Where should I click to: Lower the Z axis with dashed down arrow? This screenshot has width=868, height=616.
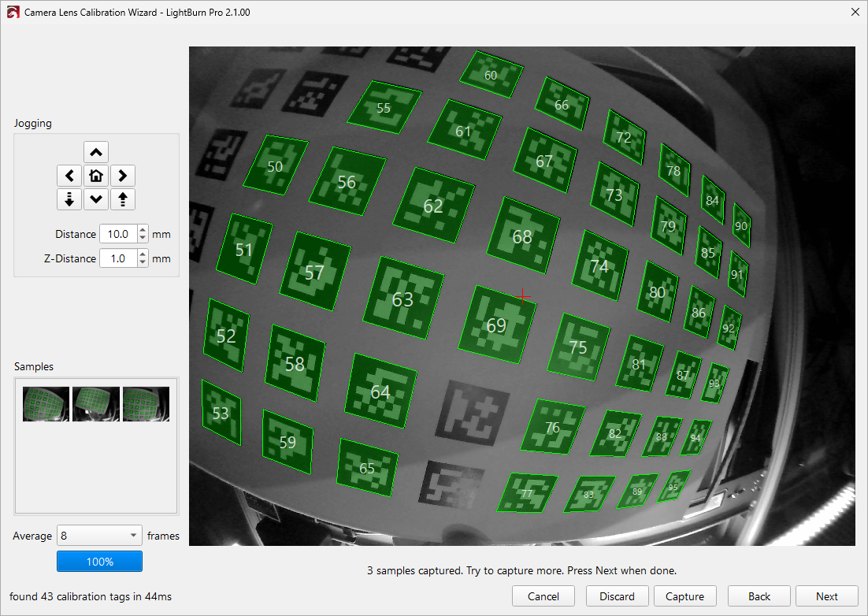coord(69,199)
